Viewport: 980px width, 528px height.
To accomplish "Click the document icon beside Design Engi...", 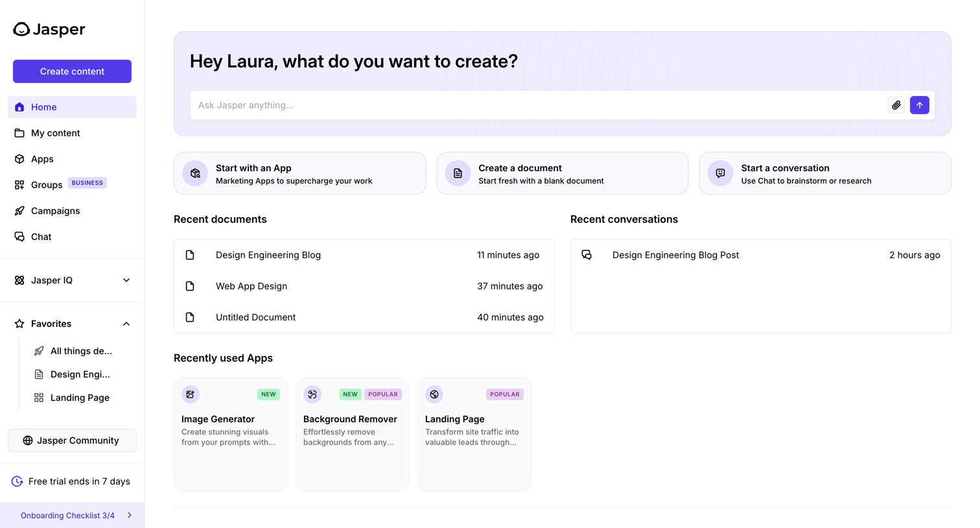I will (x=39, y=374).
